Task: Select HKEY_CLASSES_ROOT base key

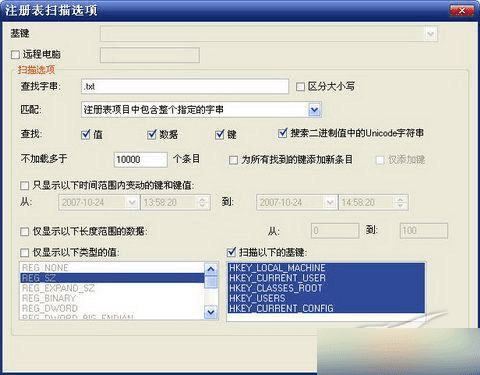Action: [x=327, y=288]
